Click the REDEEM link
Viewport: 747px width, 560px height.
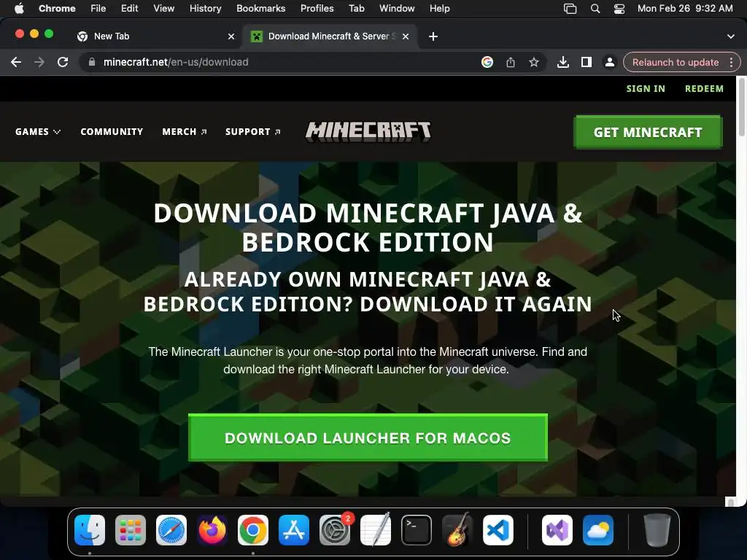704,88
